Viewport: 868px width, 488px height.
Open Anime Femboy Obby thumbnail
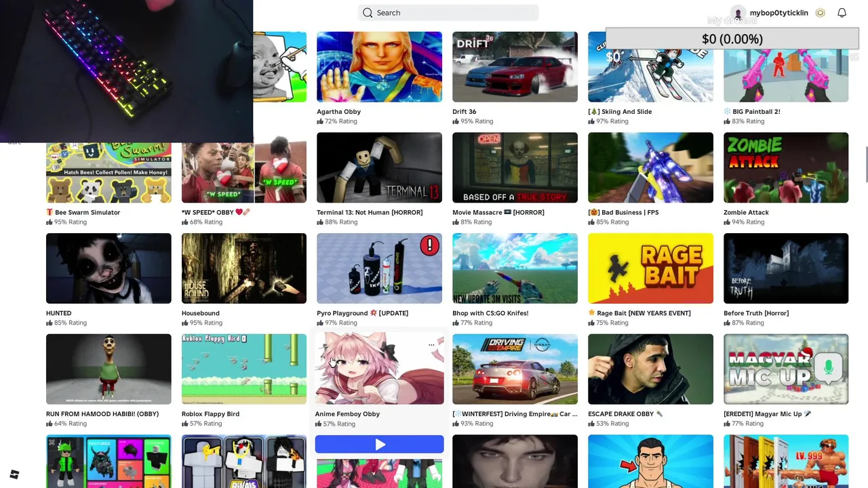[379, 369]
